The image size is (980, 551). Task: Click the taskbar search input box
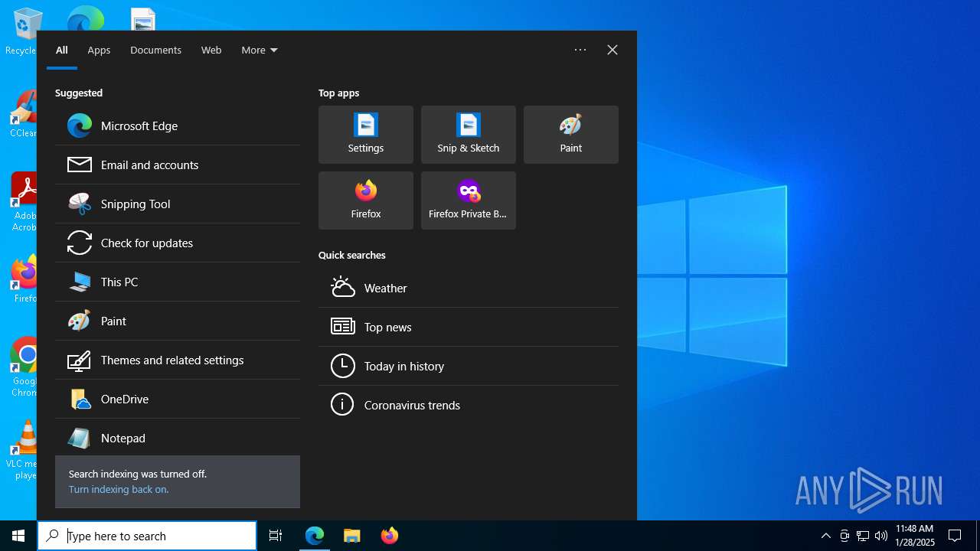click(147, 536)
